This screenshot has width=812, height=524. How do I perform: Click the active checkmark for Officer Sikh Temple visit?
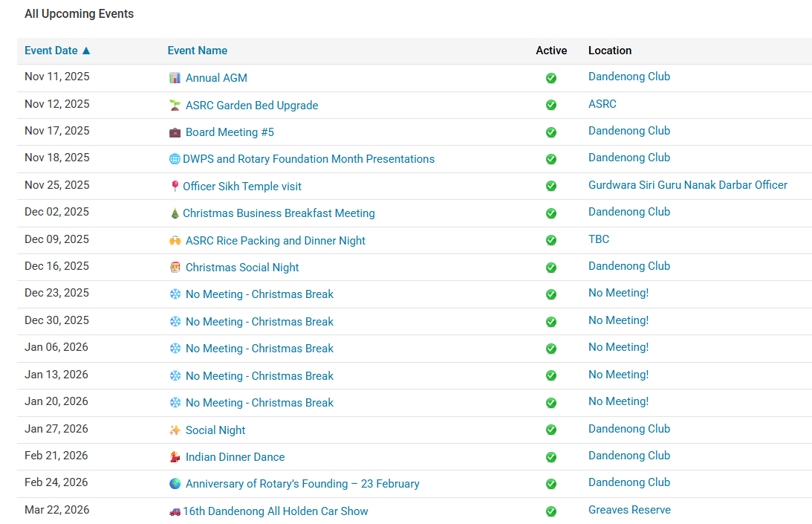[551, 186]
